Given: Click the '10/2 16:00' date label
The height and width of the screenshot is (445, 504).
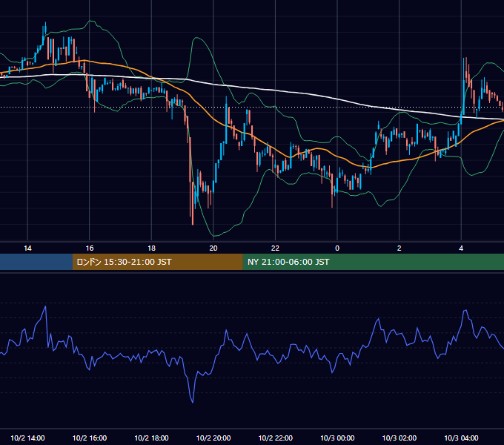Looking at the screenshot, I should coord(90,438).
